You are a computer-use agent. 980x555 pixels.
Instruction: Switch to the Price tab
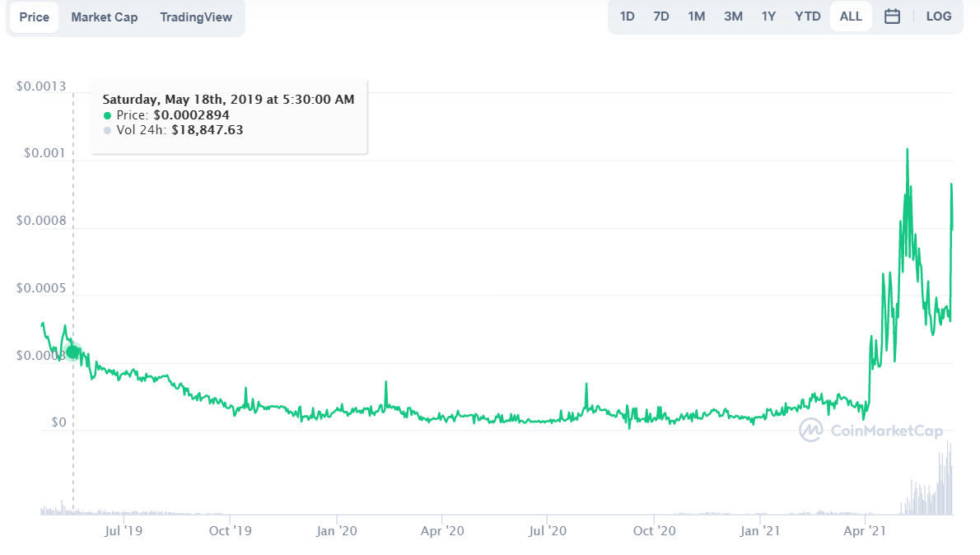pyautogui.click(x=34, y=16)
